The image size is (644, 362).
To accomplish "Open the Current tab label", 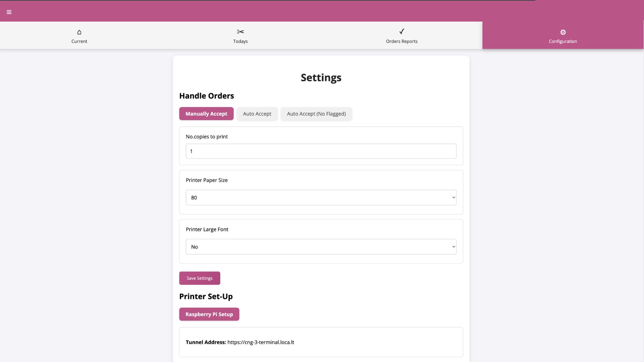I will coord(79,41).
